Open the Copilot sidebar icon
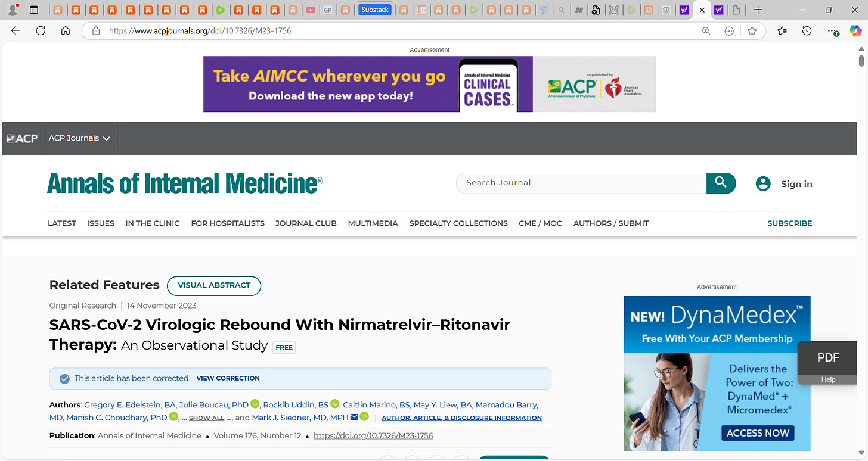The image size is (868, 461). [855, 31]
